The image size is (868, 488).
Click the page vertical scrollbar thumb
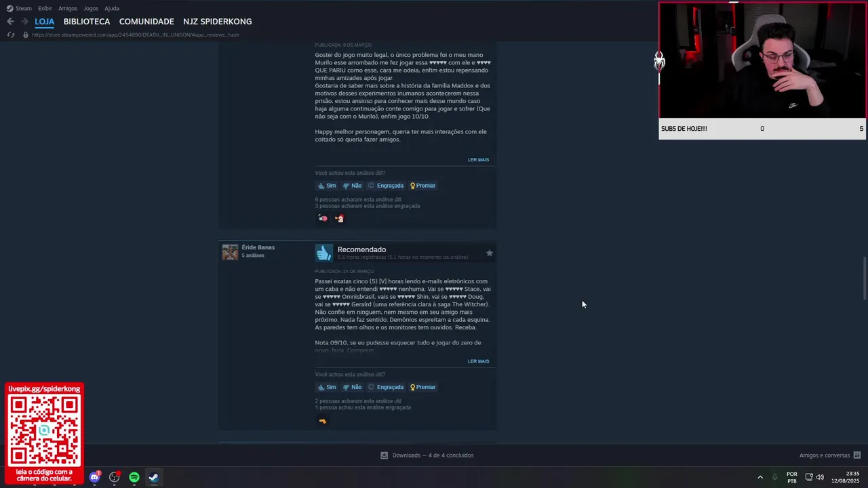pos(864,278)
